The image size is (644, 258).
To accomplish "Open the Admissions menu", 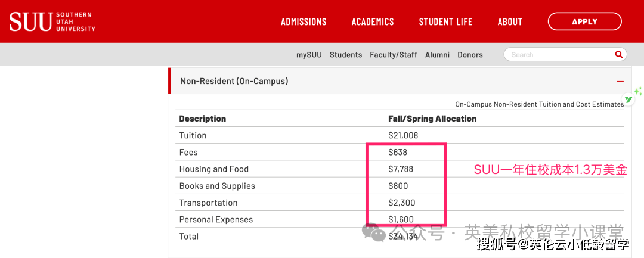I will pyautogui.click(x=304, y=21).
